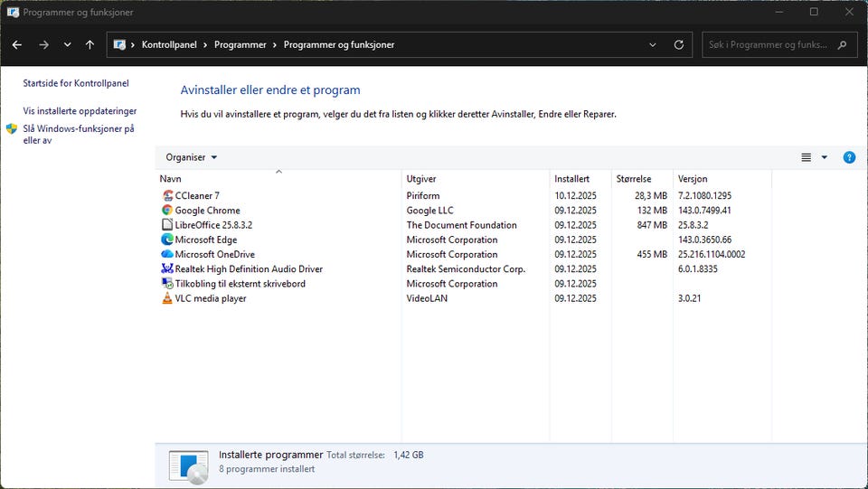Select the CCleaner 7 row name

[197, 195]
